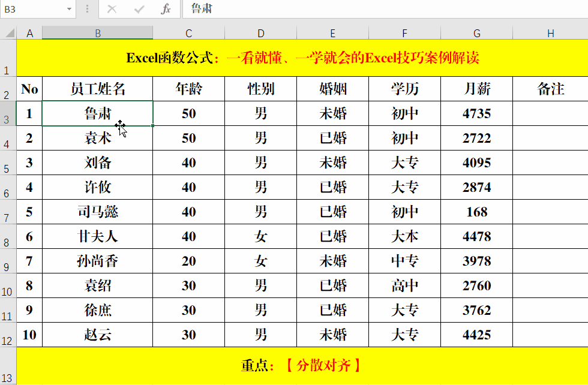
Task: Click the salary cell 2760
Action: tap(476, 285)
